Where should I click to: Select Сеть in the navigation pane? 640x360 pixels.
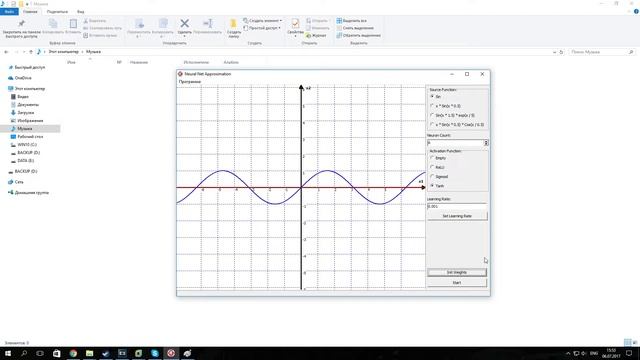tap(19, 182)
